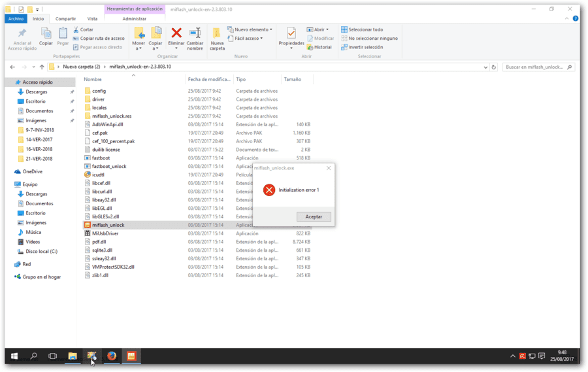
Task: Open Fácil acceso dropdown
Action: 245,39
